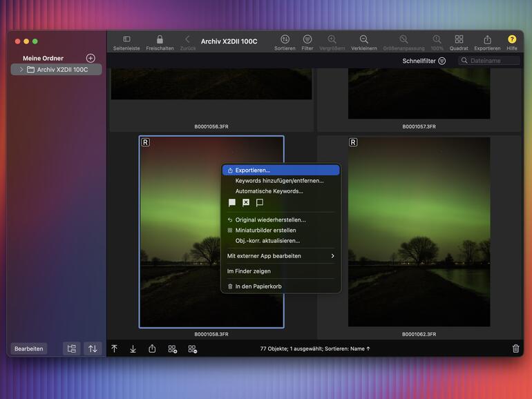Switch to Quadrat grid view
532x399 pixels.
pos(459,39)
